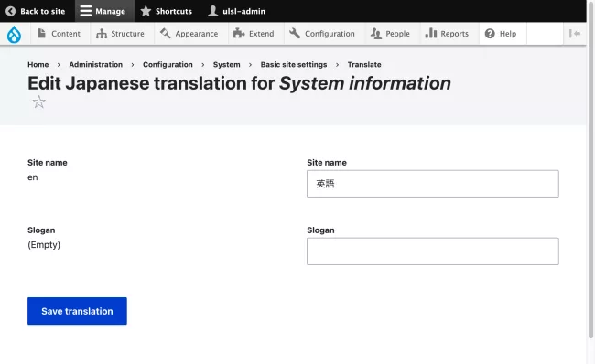The height and width of the screenshot is (364, 595).
Task: Click the Reports bar chart icon
Action: click(x=431, y=33)
